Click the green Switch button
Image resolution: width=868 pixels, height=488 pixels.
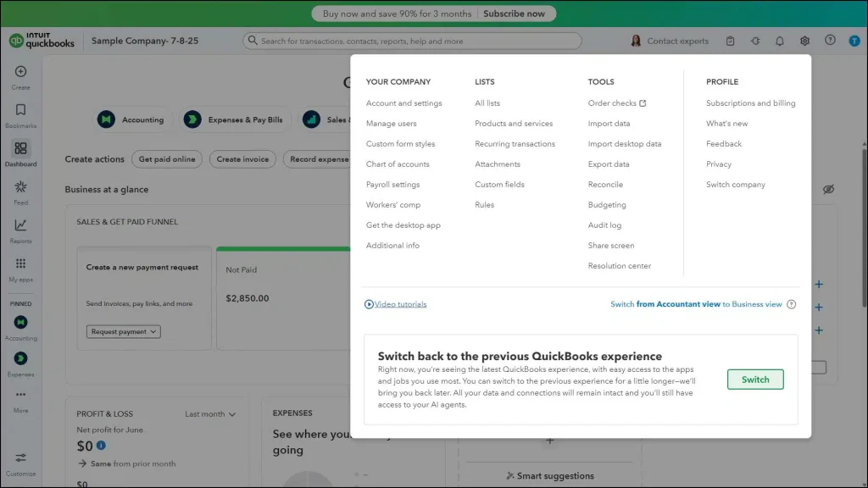(754, 380)
